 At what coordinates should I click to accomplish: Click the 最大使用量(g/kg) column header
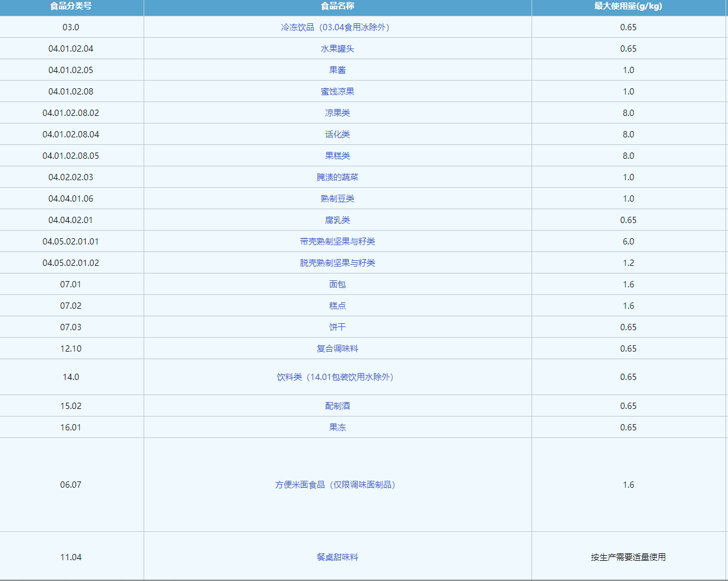click(x=628, y=6)
